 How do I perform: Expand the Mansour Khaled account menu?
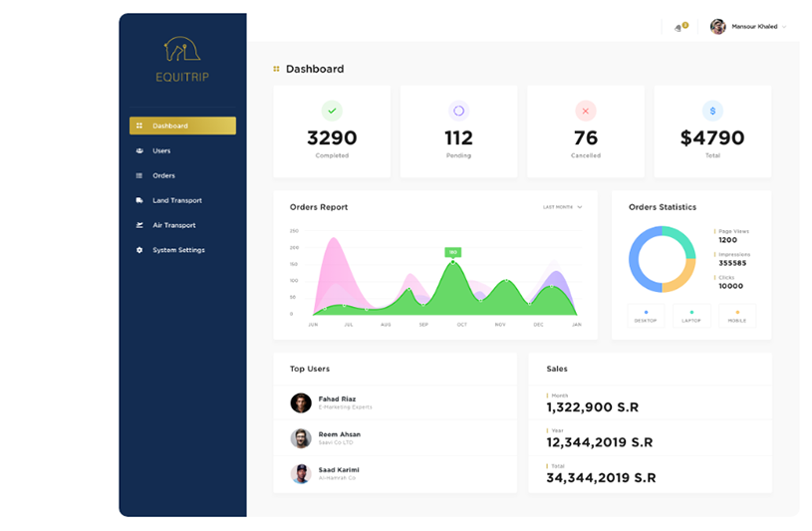point(749,27)
